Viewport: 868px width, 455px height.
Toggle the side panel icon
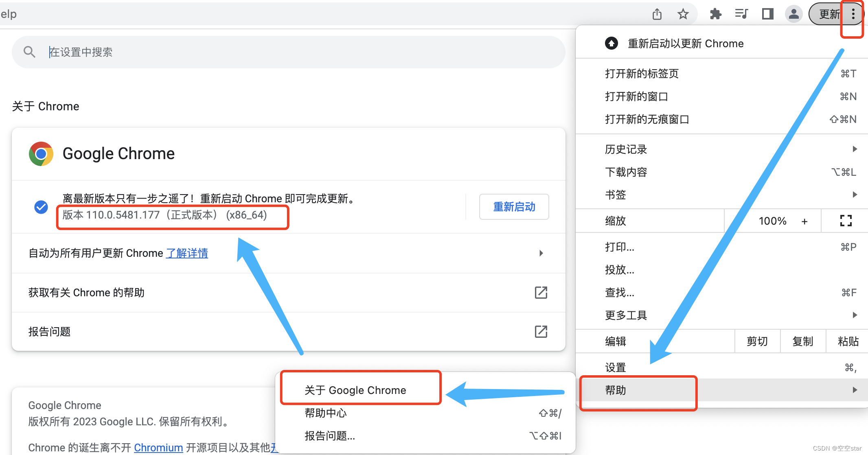(x=767, y=14)
